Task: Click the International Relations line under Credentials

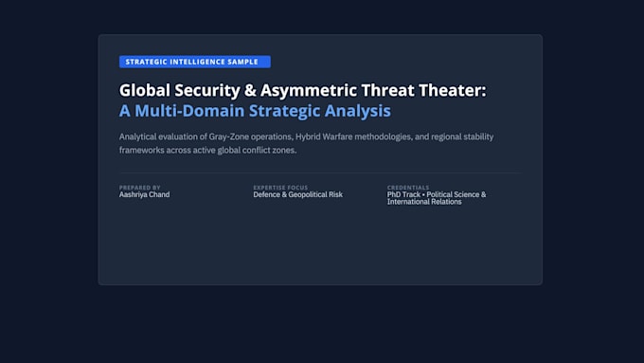Action: coord(424,202)
